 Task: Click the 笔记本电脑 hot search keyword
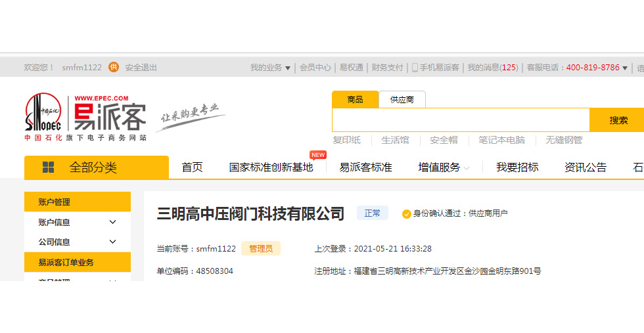click(x=501, y=140)
